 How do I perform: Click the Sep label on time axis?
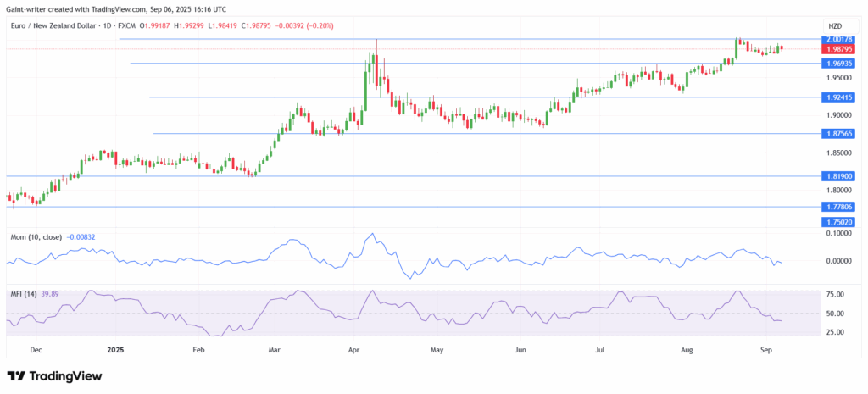766,350
